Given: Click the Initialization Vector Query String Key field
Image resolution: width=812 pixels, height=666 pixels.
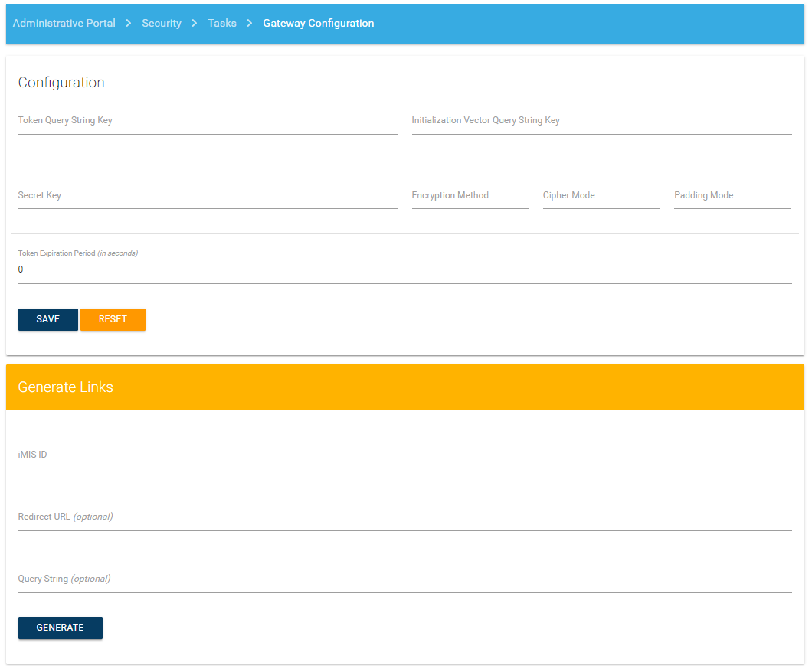Looking at the screenshot, I should [x=601, y=121].
